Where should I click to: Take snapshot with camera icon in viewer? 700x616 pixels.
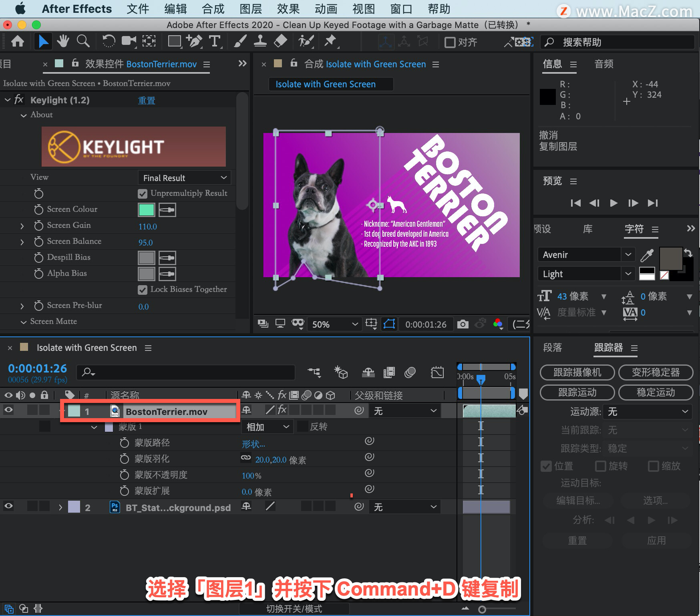coord(463,324)
